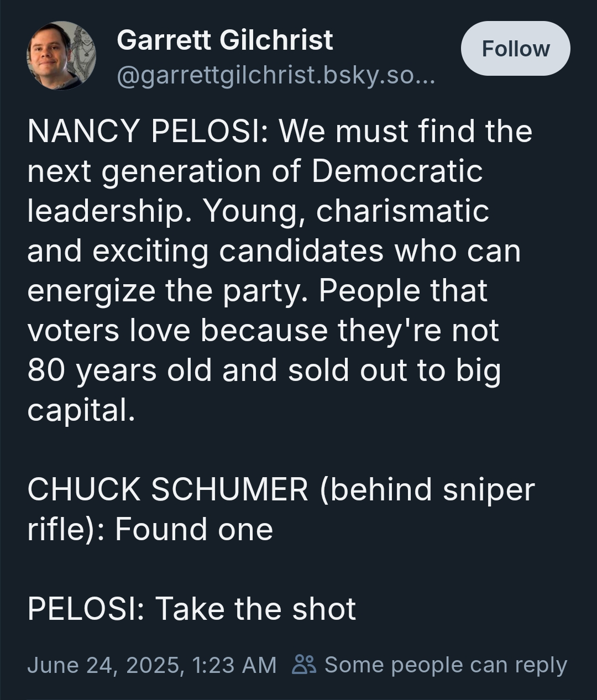Tap the "Some people can reply" label

pos(446,665)
